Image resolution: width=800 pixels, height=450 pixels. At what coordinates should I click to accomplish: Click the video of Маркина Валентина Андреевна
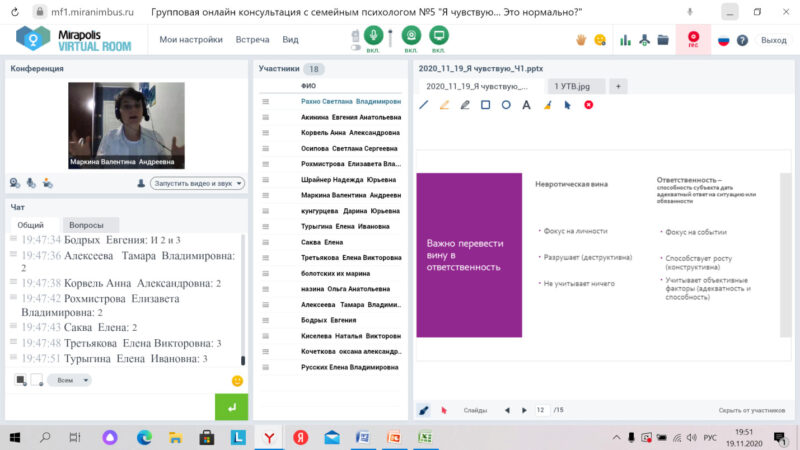tap(127, 126)
